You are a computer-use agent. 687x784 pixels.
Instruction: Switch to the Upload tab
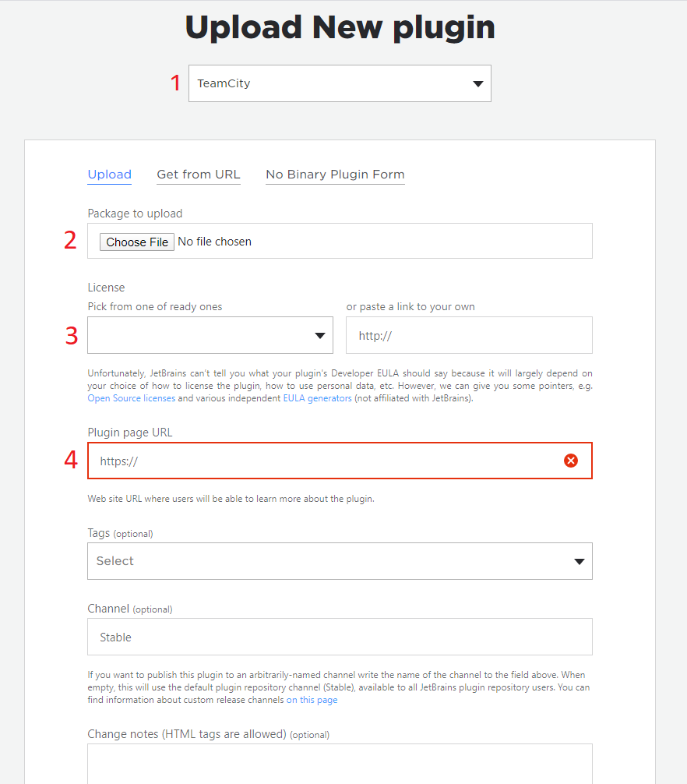click(x=109, y=175)
